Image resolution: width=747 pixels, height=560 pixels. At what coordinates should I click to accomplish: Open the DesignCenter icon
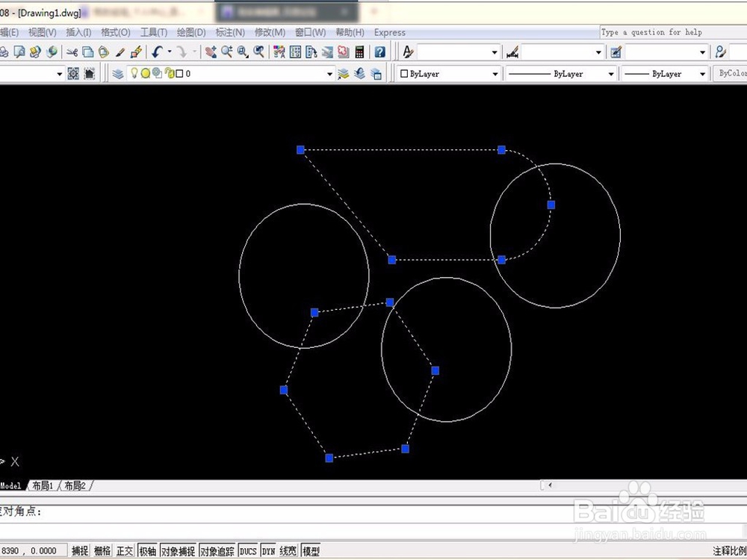(295, 52)
